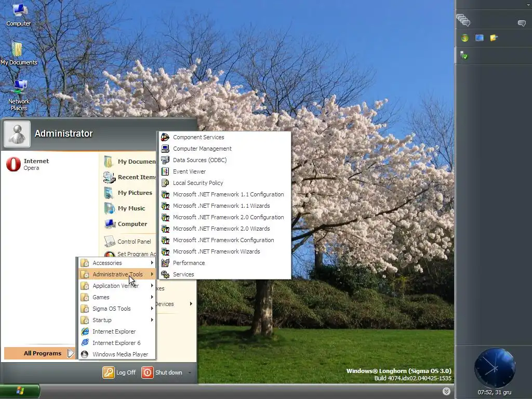This screenshot has height=399, width=532.
Task: Click the sidebar green globe icon
Action: (465, 38)
